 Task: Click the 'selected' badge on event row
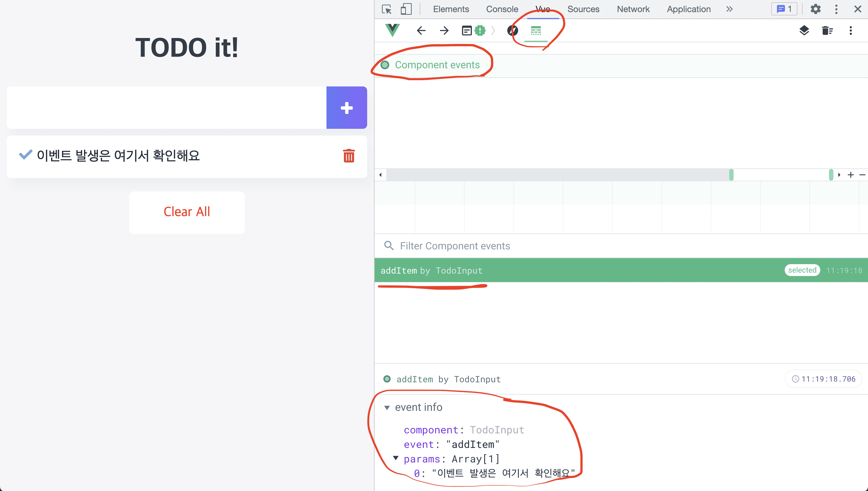tap(802, 270)
